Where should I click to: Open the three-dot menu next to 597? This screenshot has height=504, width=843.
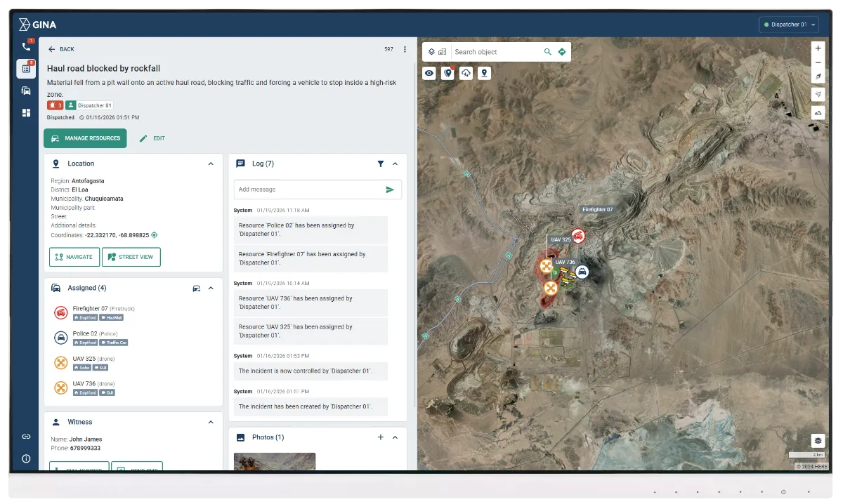(x=405, y=49)
